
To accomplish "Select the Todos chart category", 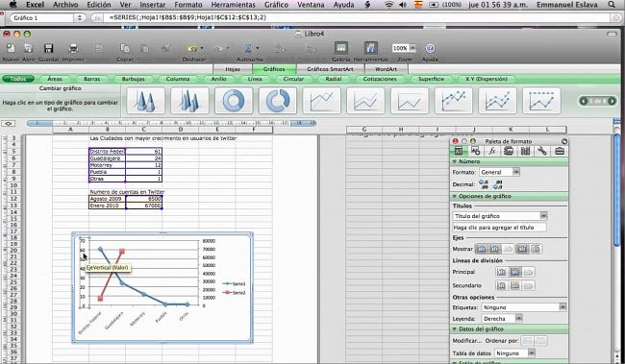I will pos(18,79).
